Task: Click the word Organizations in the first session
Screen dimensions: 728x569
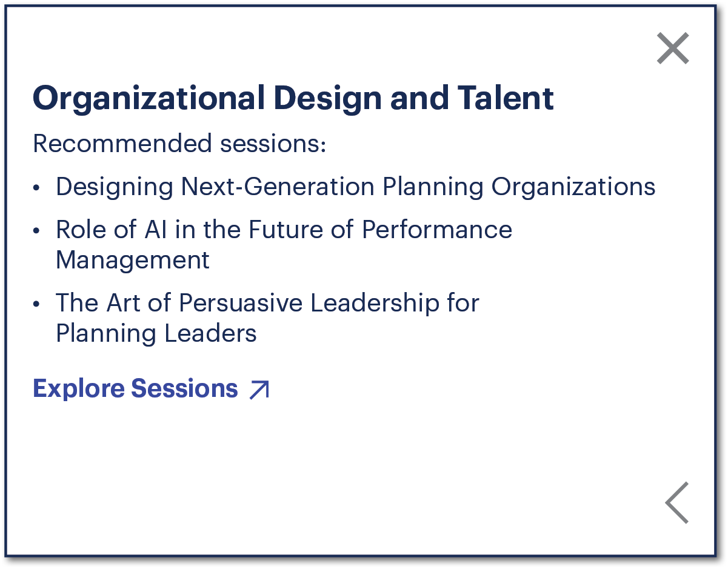Action: [573, 187]
